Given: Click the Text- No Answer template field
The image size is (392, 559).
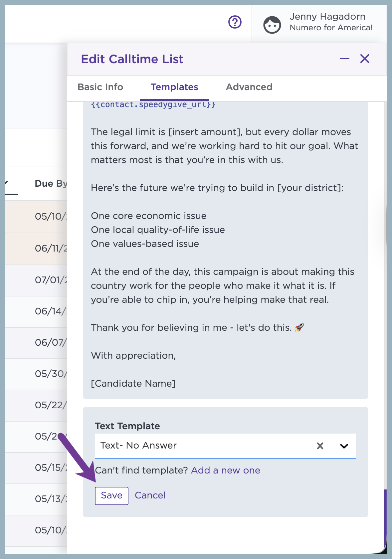Looking at the screenshot, I should click(x=225, y=446).
